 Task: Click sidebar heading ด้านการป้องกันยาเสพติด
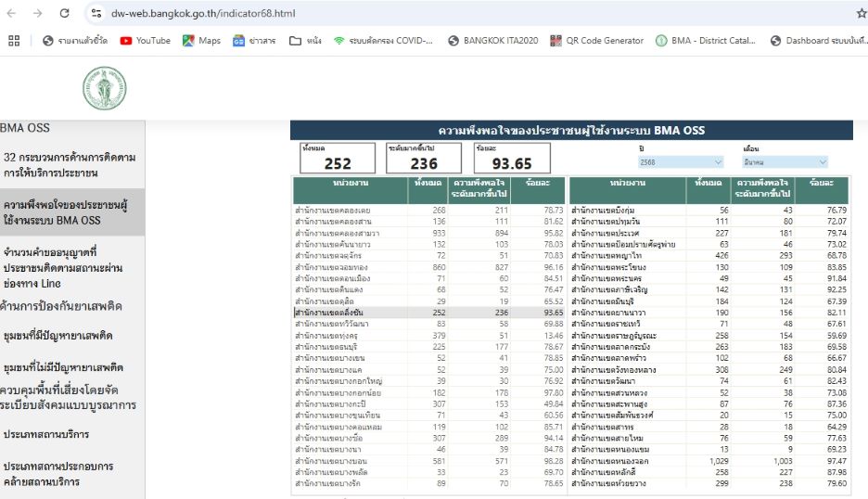pyautogui.click(x=61, y=306)
